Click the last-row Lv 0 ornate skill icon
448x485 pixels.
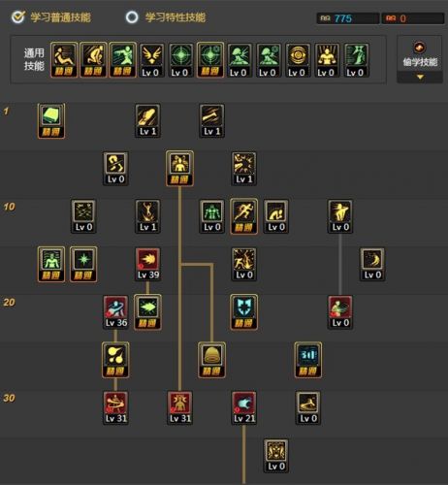coord(276,456)
